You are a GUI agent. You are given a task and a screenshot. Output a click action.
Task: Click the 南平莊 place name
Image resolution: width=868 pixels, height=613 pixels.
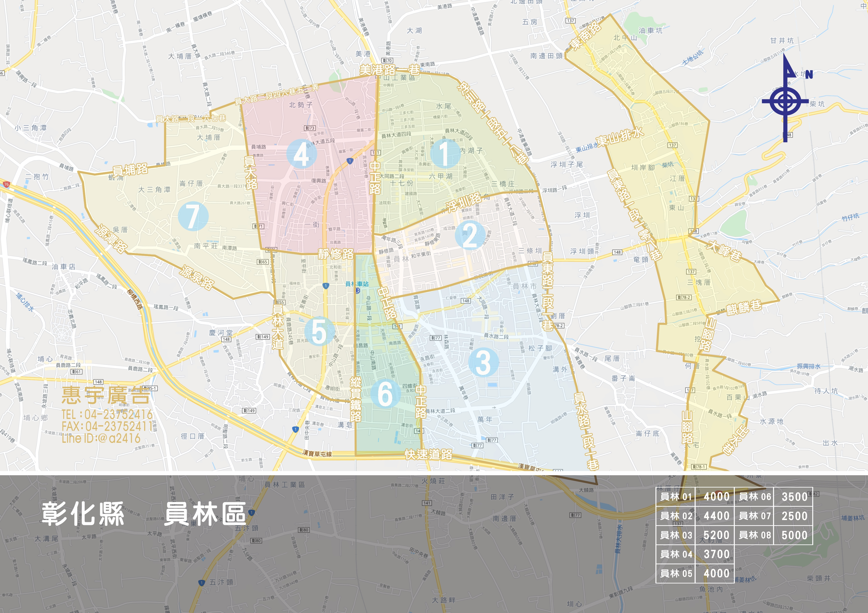(206, 246)
